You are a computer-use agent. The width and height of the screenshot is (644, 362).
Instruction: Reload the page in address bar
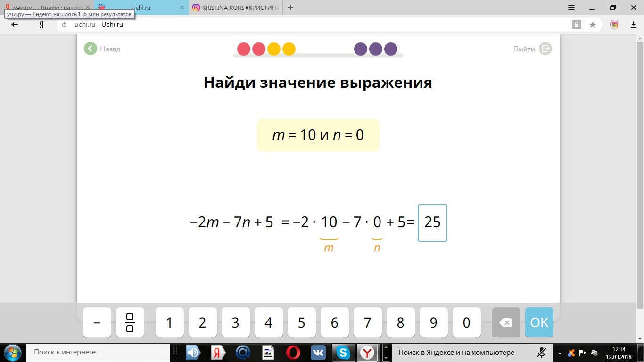[64, 25]
